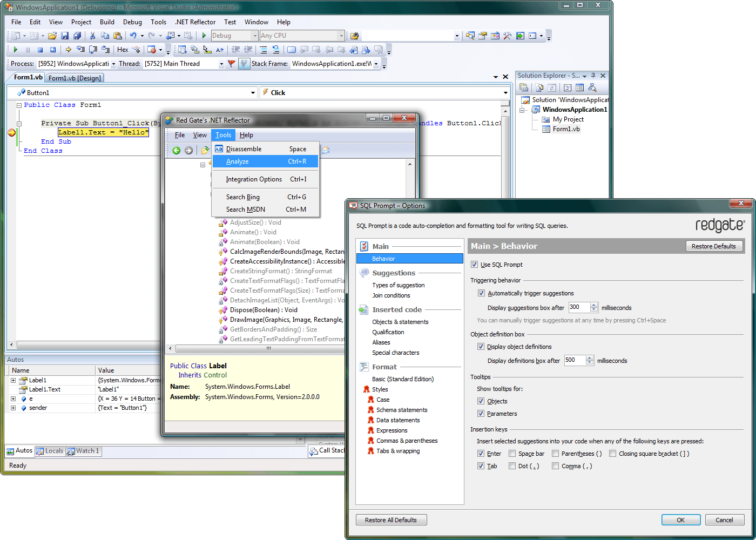Select Search MSDN in Tools menu

265,210
